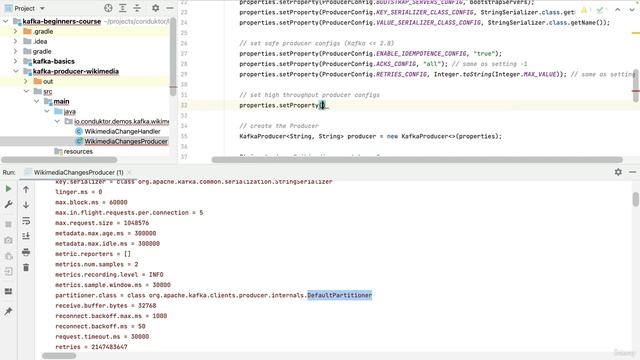Click the 'metrics.recording.level = INFO' console line
Viewport: 640px width, 360px height.
tap(109, 275)
